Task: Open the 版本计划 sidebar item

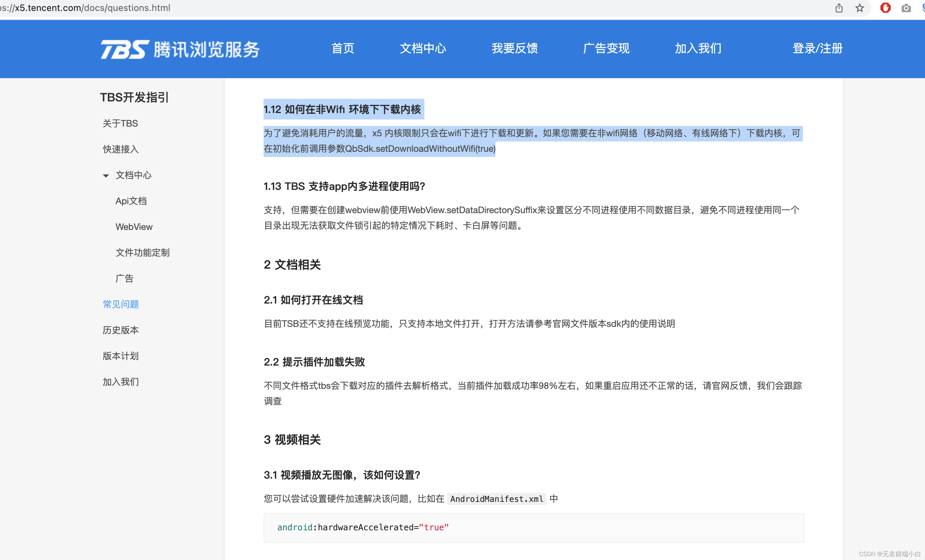Action: tap(120, 356)
